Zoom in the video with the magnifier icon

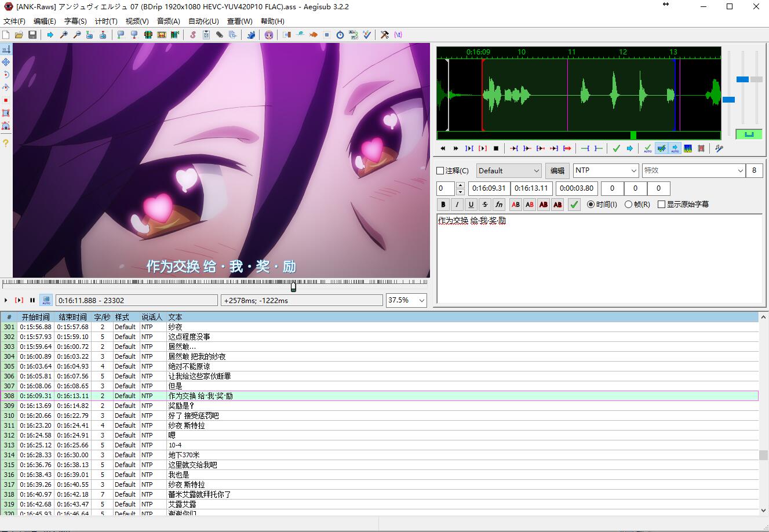pos(64,35)
